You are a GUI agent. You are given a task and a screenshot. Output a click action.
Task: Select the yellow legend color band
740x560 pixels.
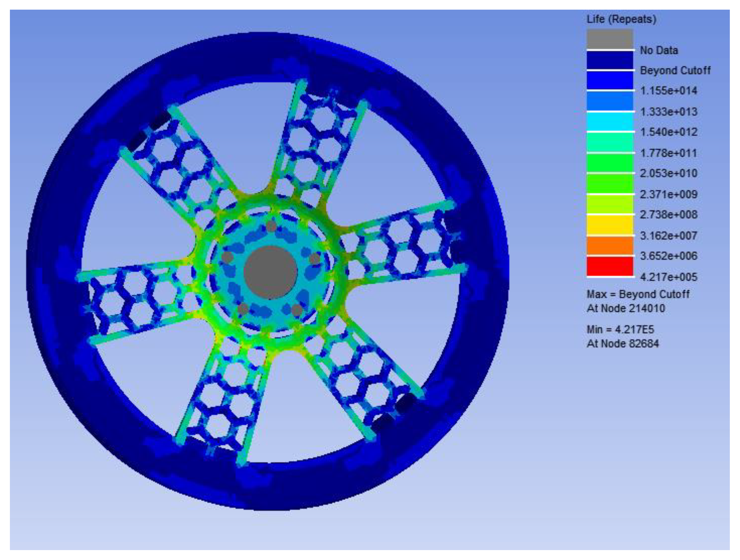click(610, 225)
